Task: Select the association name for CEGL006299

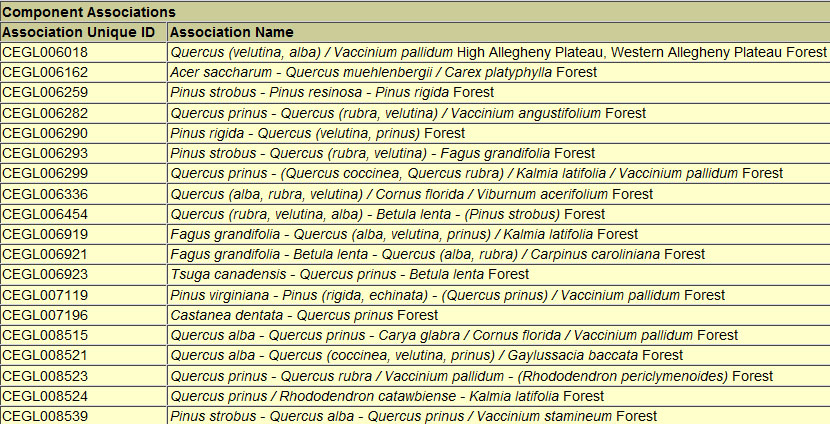Action: (x=476, y=173)
